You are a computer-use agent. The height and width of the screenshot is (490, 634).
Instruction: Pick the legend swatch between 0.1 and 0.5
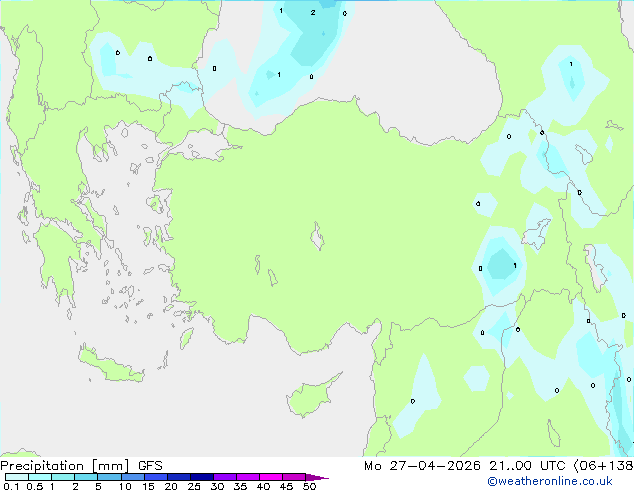pos(17,477)
